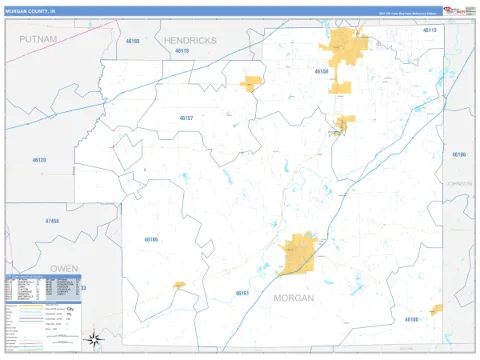Screen dimensions: 480x360
Task: Select ZIP code label 46113
Action: coord(430,30)
